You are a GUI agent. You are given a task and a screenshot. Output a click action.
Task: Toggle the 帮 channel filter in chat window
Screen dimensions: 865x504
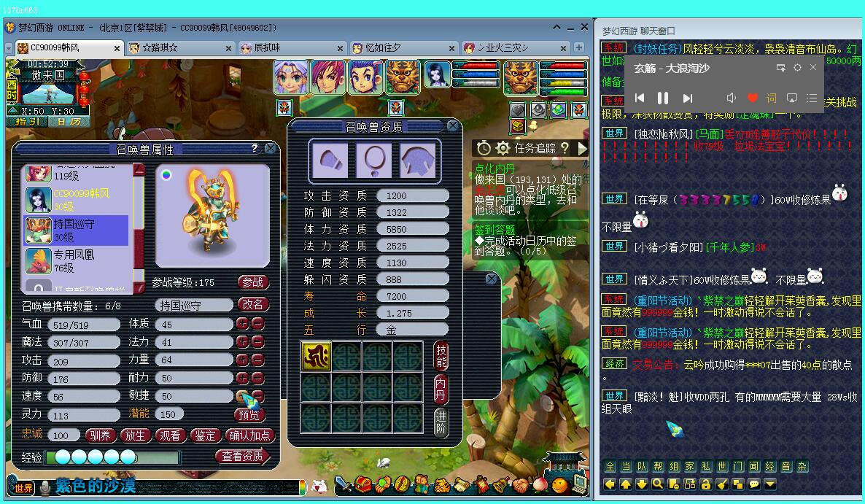(658, 467)
